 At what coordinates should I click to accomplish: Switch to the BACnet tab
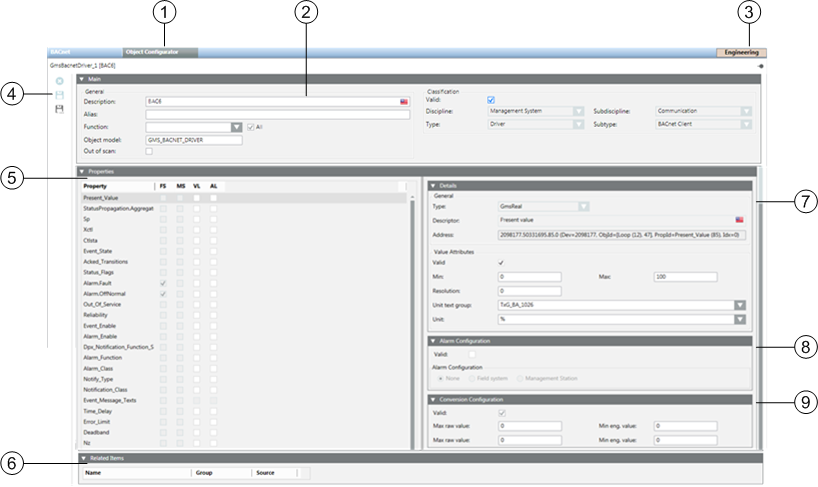[62, 50]
